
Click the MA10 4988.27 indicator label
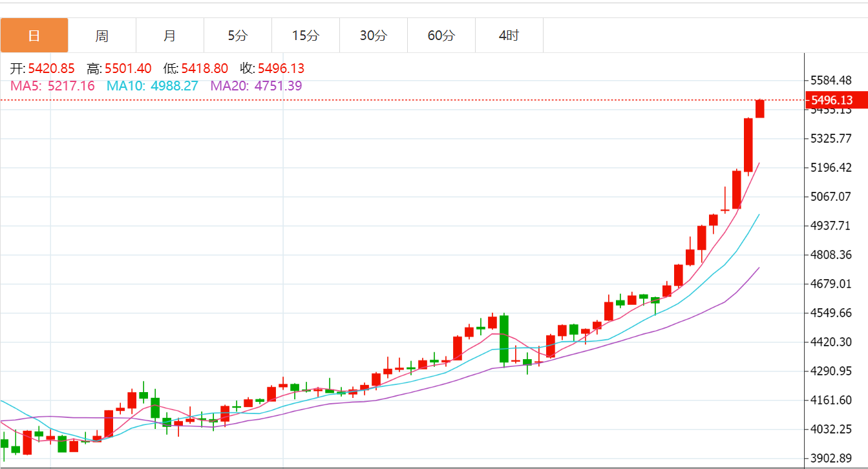(x=152, y=86)
